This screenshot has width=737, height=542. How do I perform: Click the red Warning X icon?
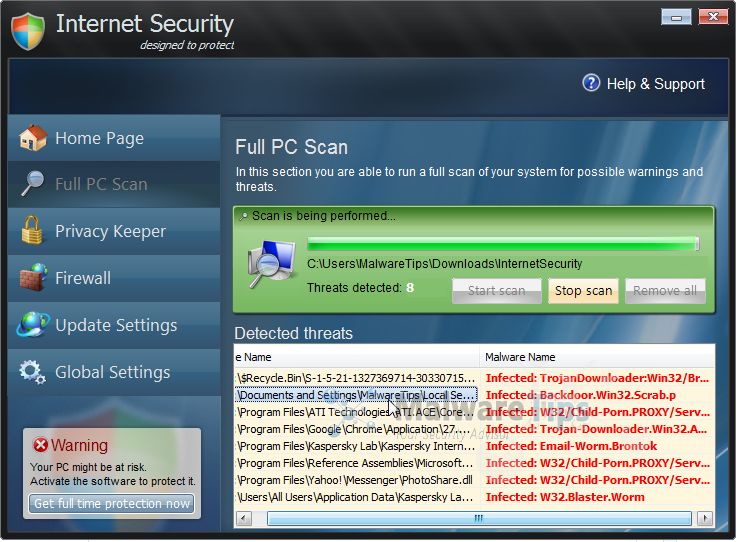[40, 445]
